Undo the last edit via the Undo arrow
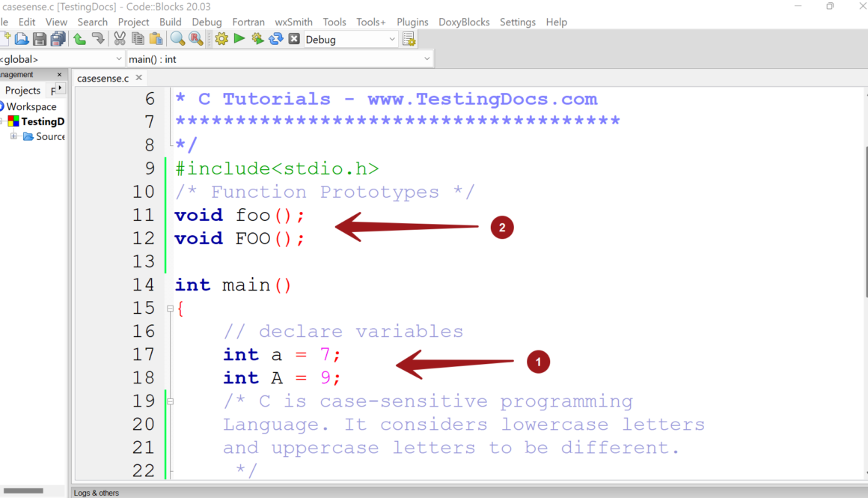This screenshot has width=868, height=498. coord(79,38)
